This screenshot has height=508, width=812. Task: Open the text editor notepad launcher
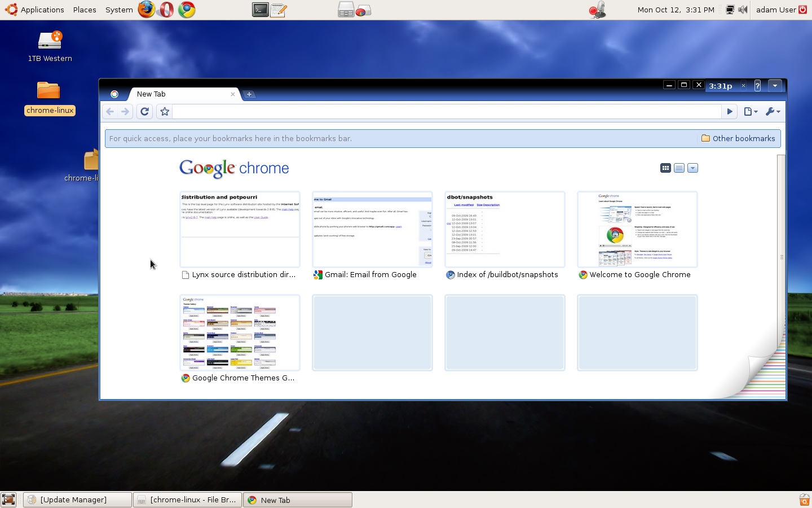click(x=279, y=10)
